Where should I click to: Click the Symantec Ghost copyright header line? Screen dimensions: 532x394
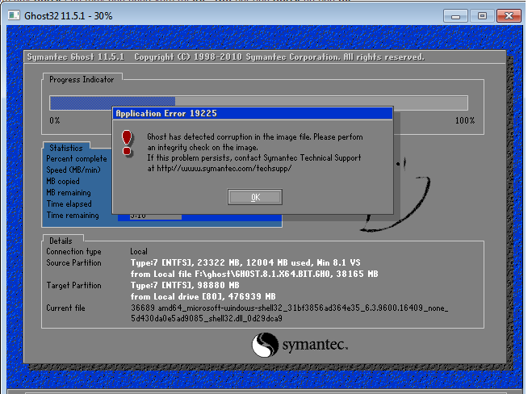[x=225, y=57]
